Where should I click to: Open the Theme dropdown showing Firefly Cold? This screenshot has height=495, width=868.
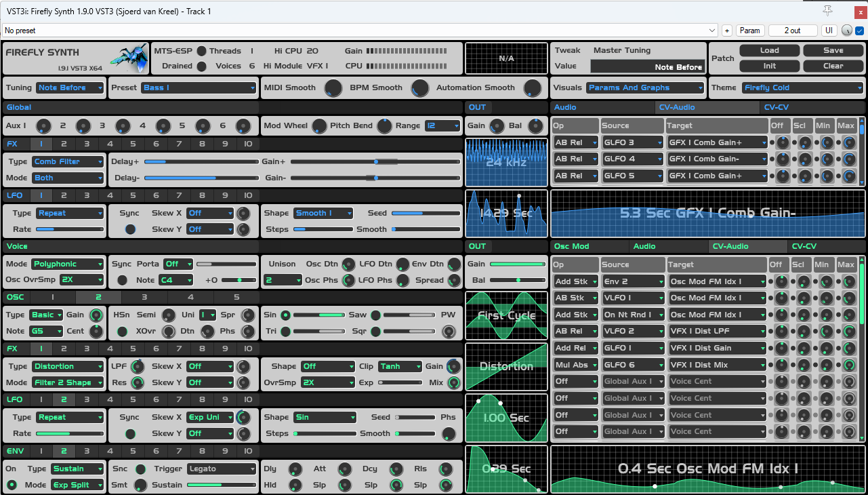[802, 88]
